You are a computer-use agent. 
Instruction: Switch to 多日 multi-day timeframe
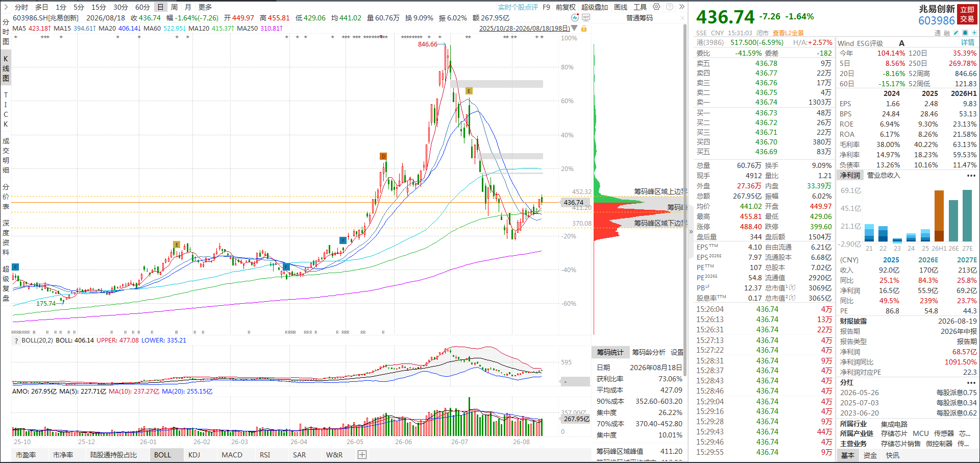(41, 7)
